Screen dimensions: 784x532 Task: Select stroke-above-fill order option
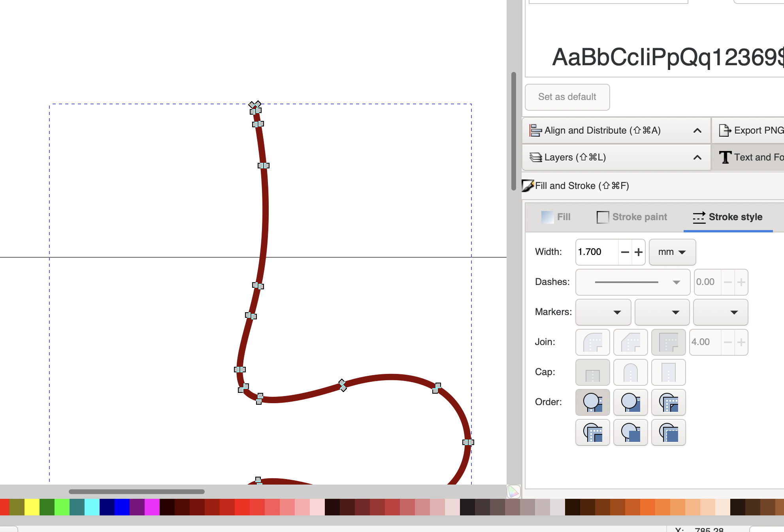[x=630, y=402]
